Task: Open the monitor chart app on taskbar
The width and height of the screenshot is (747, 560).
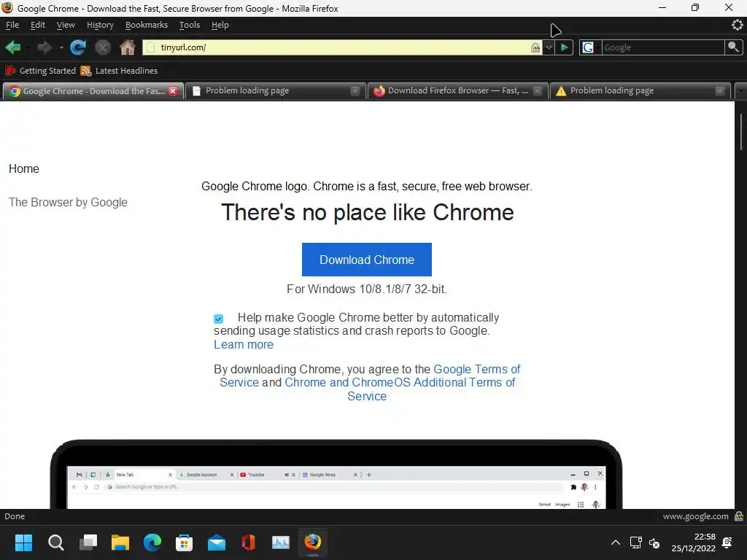Action: pyautogui.click(x=281, y=542)
